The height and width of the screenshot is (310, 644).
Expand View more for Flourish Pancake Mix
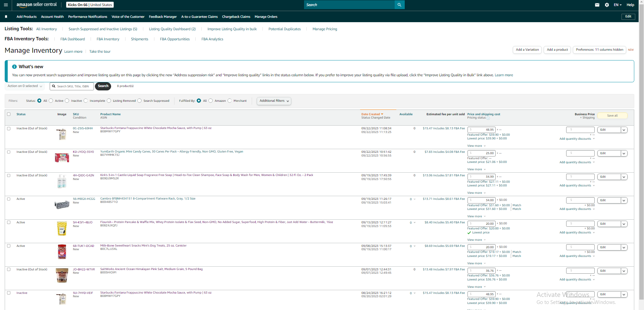477,240
